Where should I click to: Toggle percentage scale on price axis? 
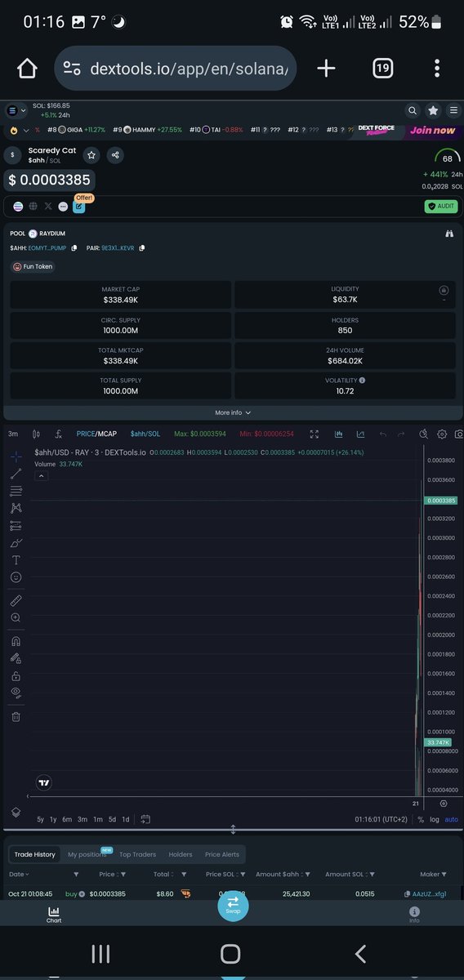pos(421,819)
